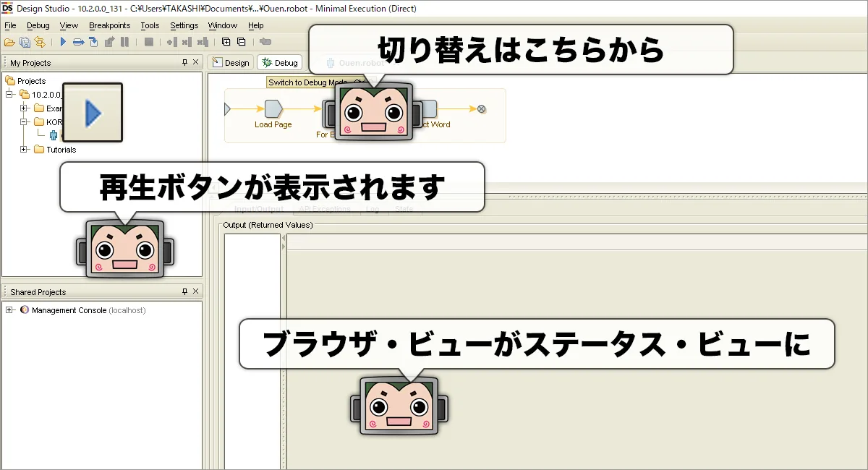
Task: Select the Tutorials folder
Action: 55,150
